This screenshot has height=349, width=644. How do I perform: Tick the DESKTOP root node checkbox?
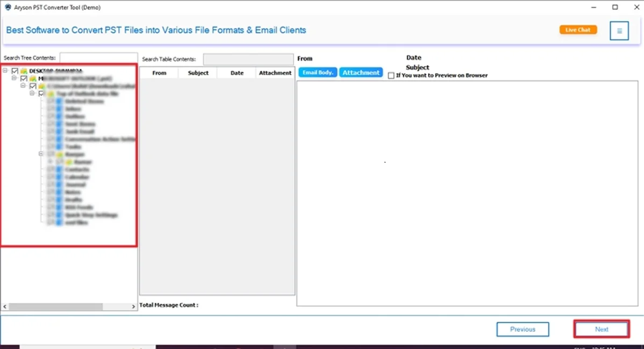[15, 71]
